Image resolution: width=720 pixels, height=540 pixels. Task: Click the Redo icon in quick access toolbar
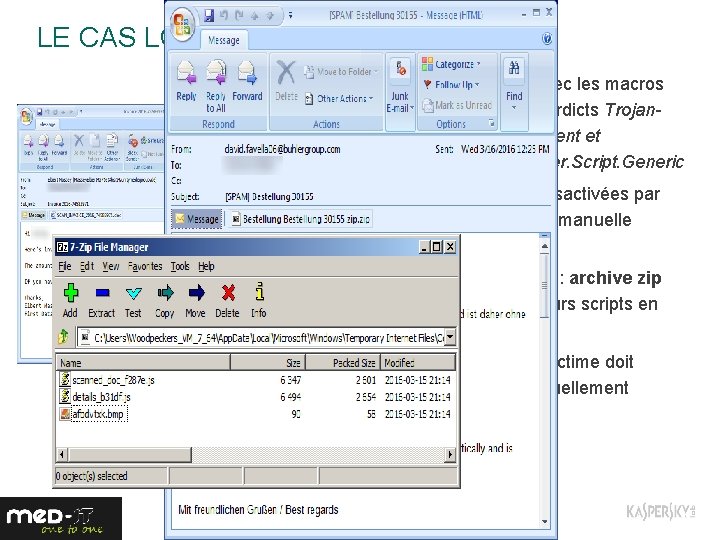click(239, 16)
